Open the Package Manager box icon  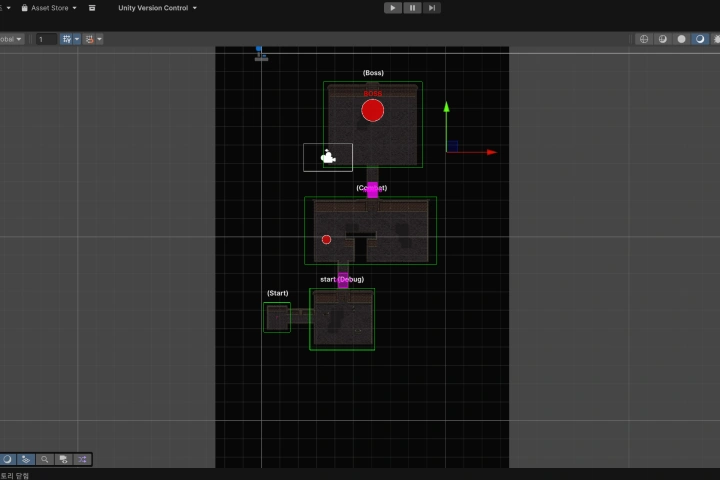coord(92,8)
